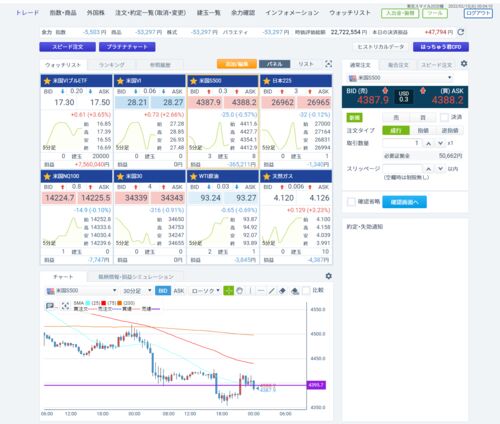
Task: Toggle the 比較 compare checkbox on chart
Action: coord(306,291)
